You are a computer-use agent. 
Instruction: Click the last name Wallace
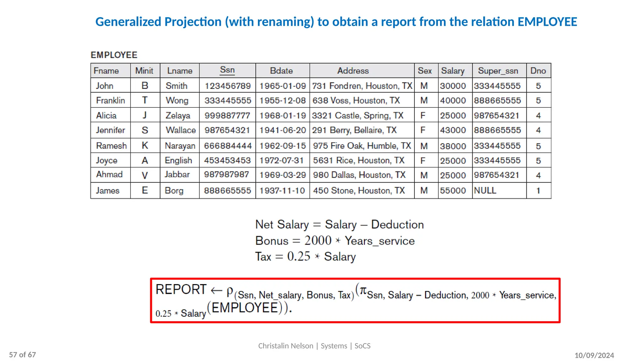click(x=181, y=130)
